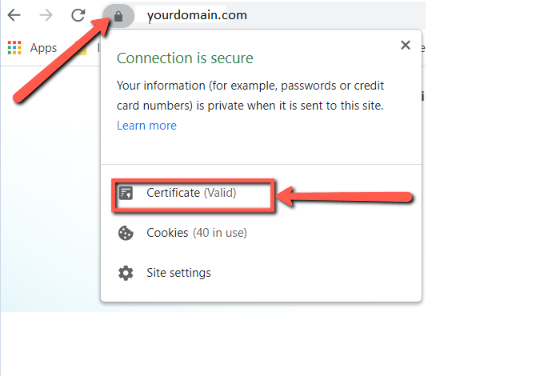Open the Learn more link

click(x=146, y=126)
